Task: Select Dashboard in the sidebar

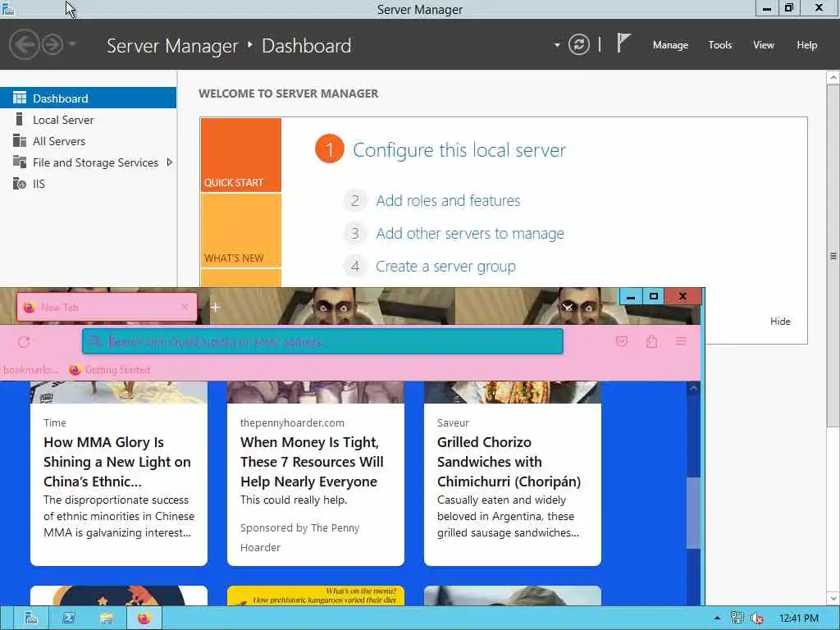Action: click(x=88, y=98)
